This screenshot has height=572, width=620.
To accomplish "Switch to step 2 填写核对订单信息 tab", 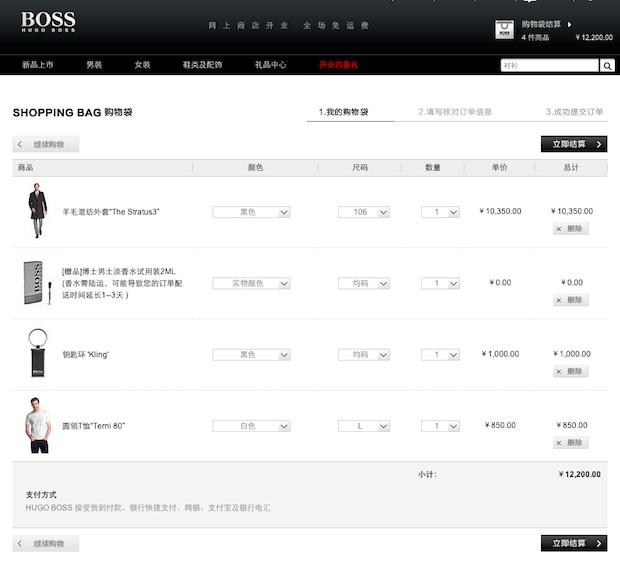I will (455, 112).
